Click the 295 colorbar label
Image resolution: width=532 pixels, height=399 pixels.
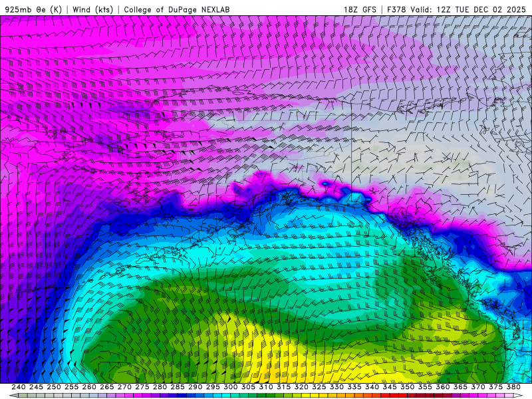tap(213, 387)
